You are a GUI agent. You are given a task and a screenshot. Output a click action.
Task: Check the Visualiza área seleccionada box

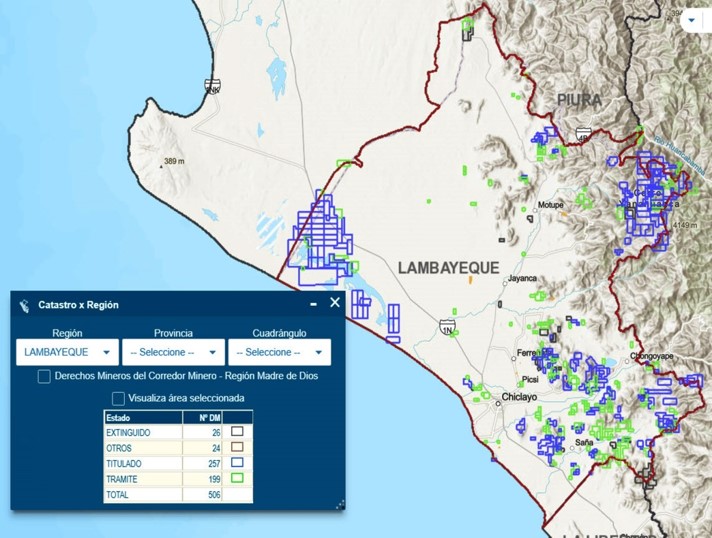(118, 398)
